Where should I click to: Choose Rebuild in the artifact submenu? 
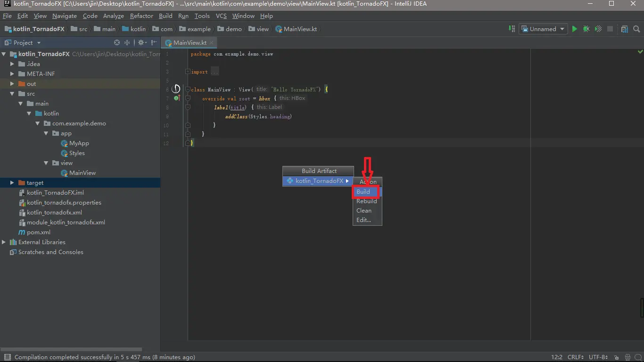(x=367, y=201)
